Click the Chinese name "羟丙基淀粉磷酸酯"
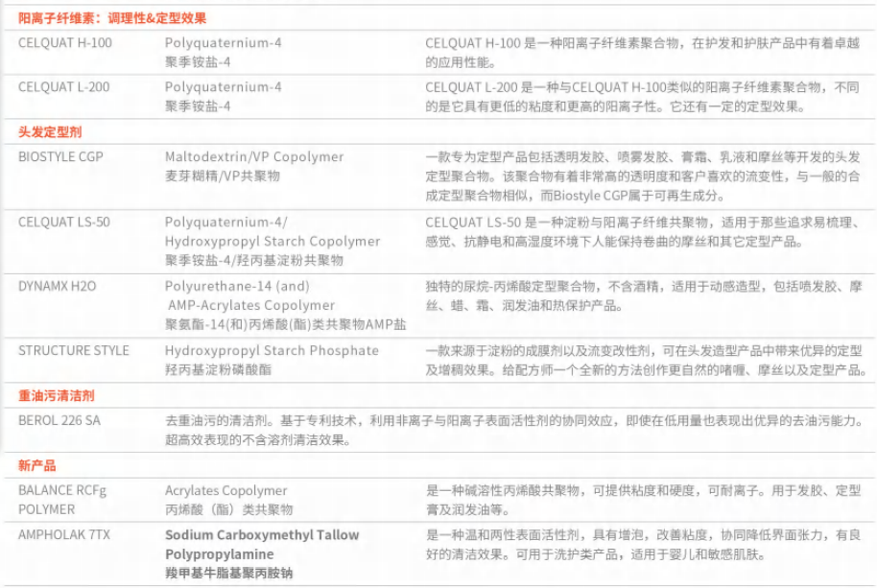 tap(218, 370)
